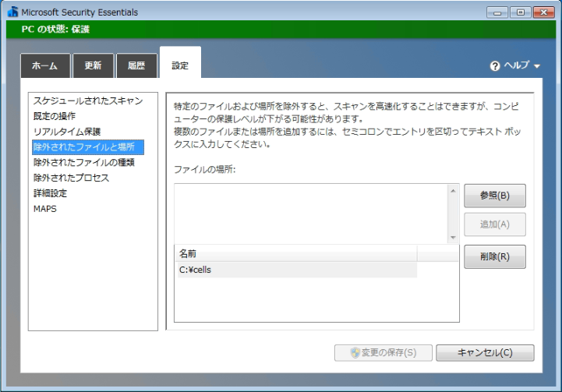This screenshot has width=562, height=392.
Task: Open the ヘルプ dropdown arrow
Action: tap(536, 66)
